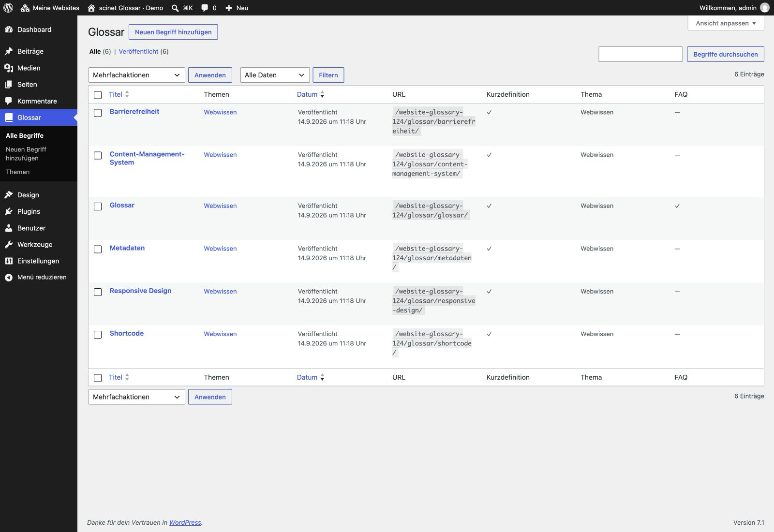Click the Design paintbrush icon
The image size is (774, 532).
click(9, 195)
